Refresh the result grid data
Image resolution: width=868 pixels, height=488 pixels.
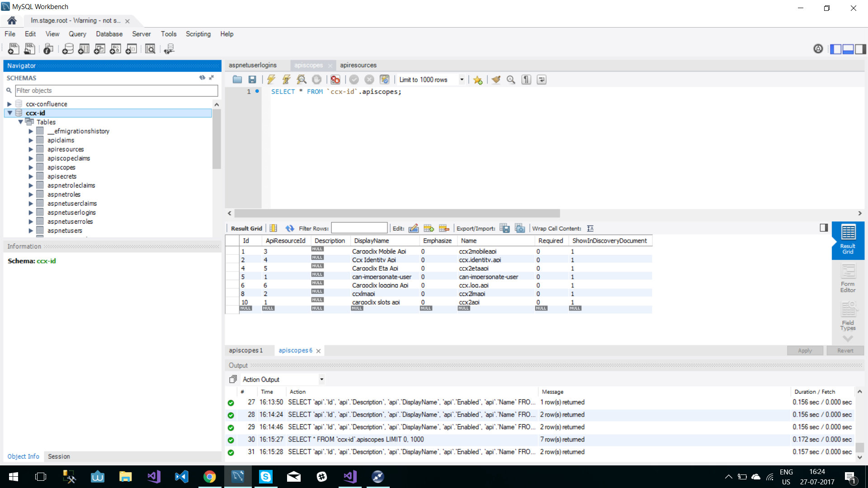click(289, 229)
